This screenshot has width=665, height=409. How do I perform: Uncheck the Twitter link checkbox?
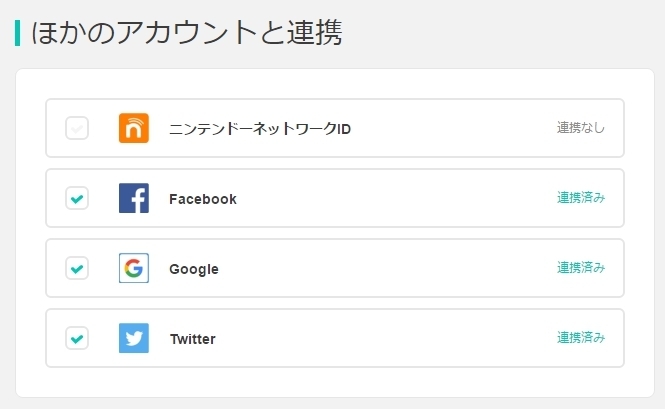[77, 338]
